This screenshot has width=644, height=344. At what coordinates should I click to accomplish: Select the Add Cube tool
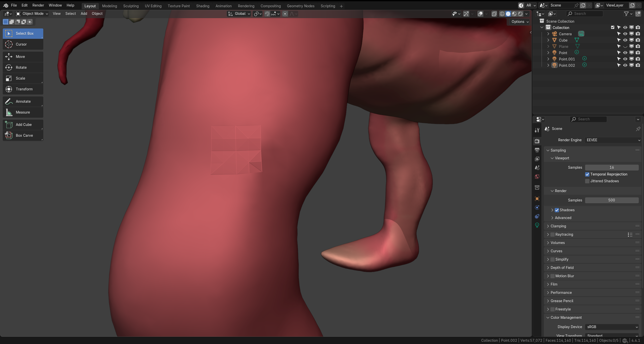click(x=23, y=125)
